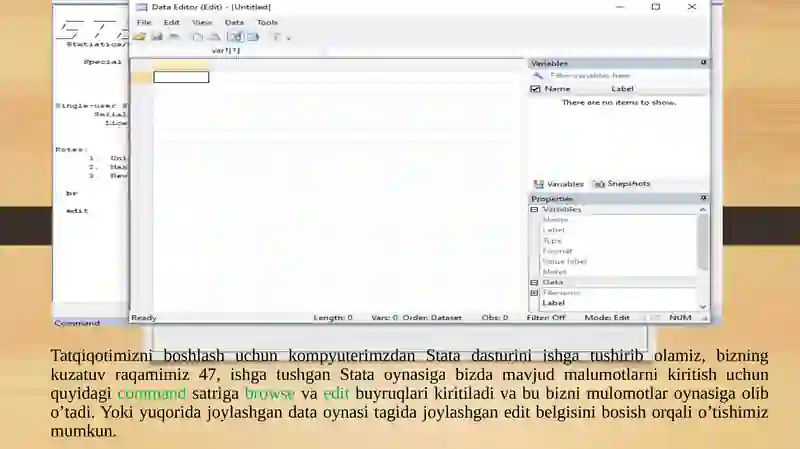Switch to Browse mode toolbar icon
The image size is (800, 449).
point(253,37)
